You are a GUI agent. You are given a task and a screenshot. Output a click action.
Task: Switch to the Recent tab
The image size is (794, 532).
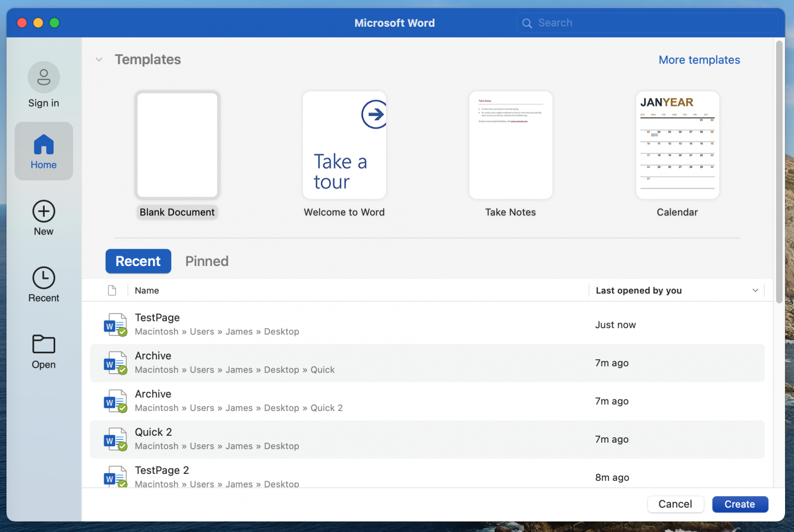(x=138, y=261)
